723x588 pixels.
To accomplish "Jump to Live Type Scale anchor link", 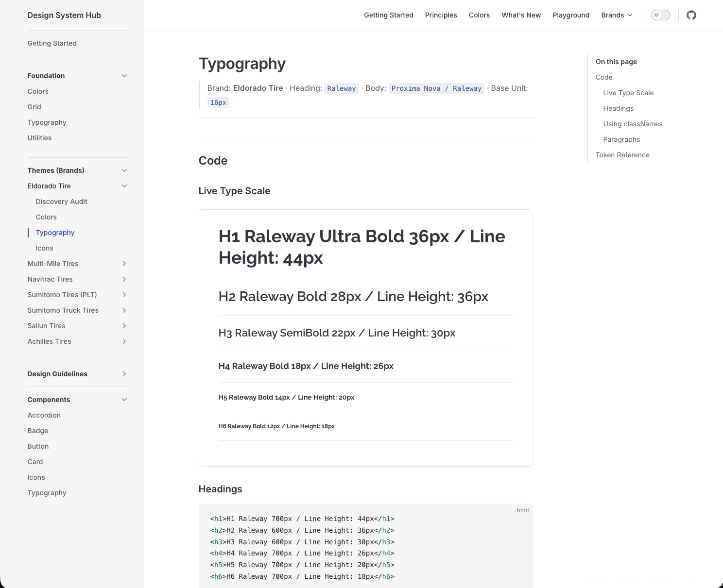I will (x=628, y=93).
